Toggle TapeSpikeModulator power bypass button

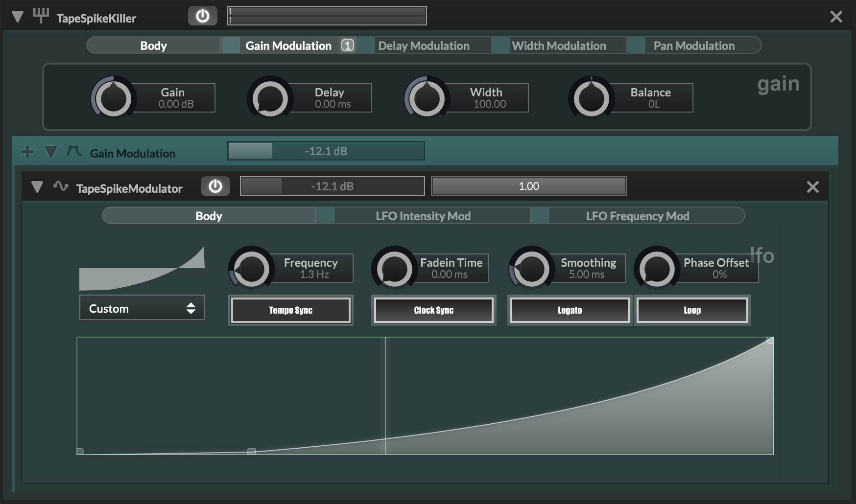pos(215,186)
